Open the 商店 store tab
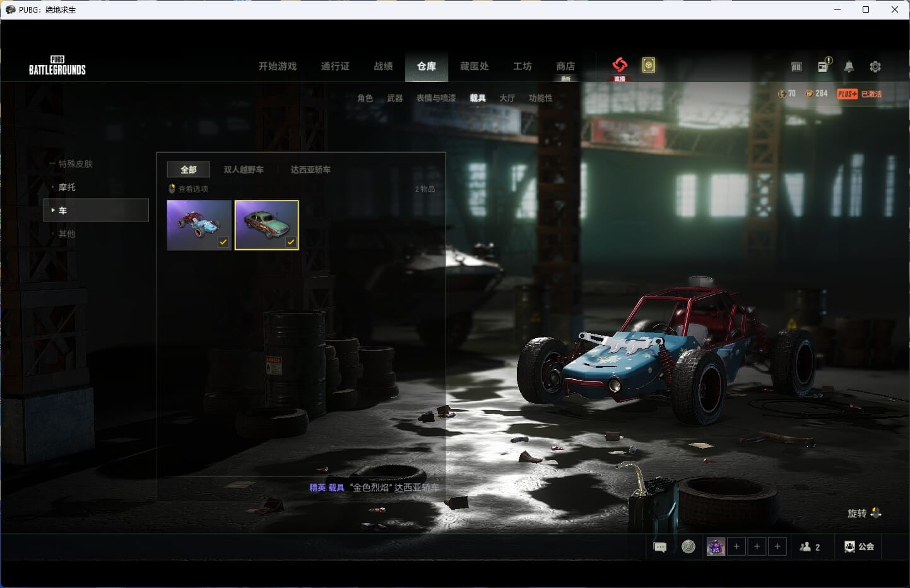The image size is (910, 588). point(565,66)
